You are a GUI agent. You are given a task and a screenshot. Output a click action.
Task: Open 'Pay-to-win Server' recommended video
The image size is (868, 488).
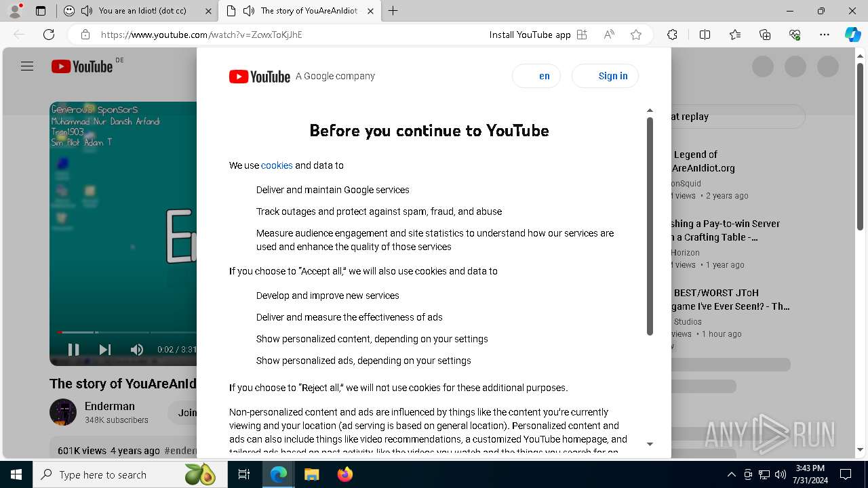click(x=726, y=230)
